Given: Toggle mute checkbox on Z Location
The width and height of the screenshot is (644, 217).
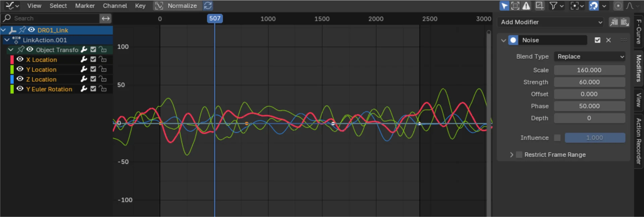Looking at the screenshot, I should click(x=93, y=79).
